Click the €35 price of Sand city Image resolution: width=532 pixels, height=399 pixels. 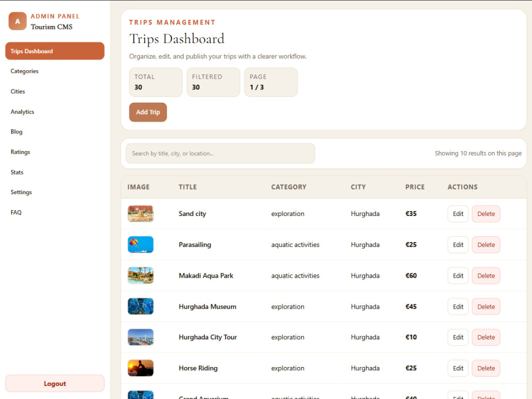pyautogui.click(x=411, y=214)
